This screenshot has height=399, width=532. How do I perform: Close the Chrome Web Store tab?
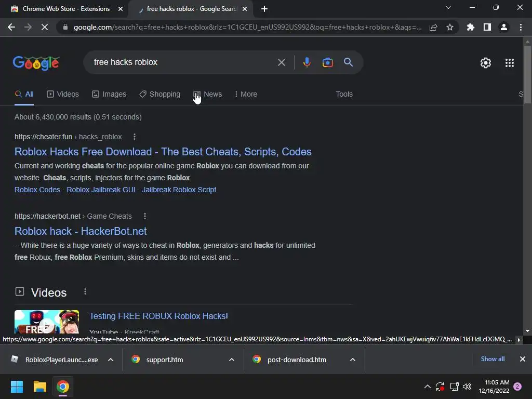pyautogui.click(x=121, y=9)
